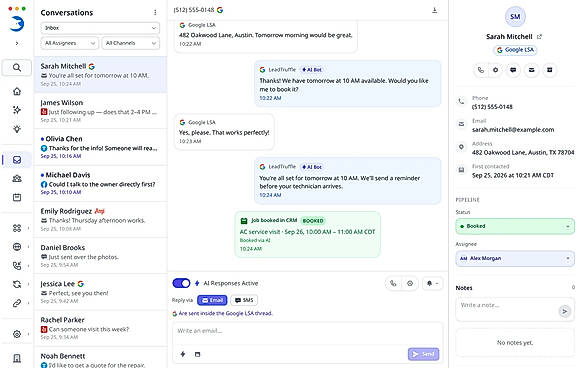Click the app logo at top left
Screen dimensions: 581x368
coord(17,24)
